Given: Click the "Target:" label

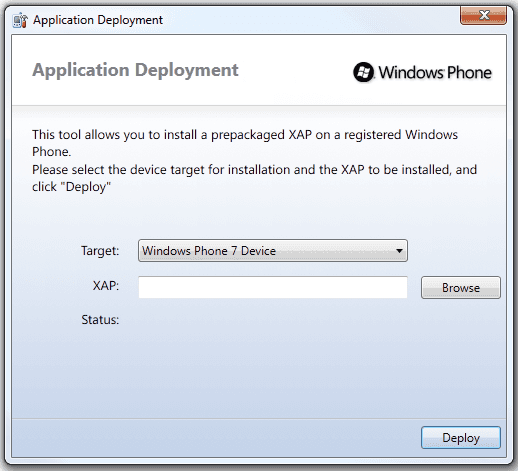Looking at the screenshot, I should tap(100, 251).
